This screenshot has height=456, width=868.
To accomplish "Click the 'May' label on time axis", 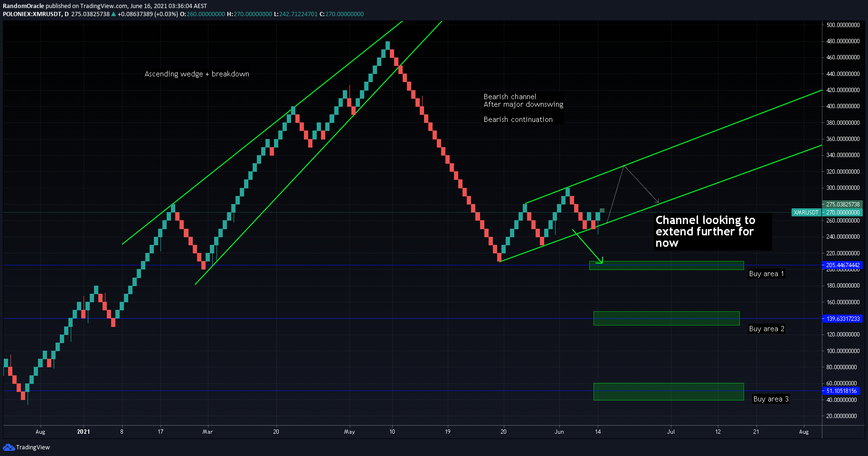I will pos(349,432).
